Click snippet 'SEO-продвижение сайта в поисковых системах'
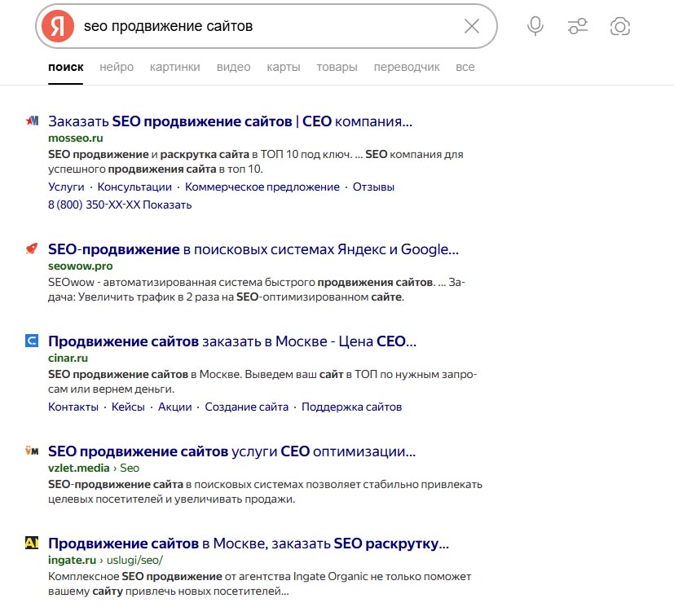The width and height of the screenshot is (674, 616). tap(265, 492)
